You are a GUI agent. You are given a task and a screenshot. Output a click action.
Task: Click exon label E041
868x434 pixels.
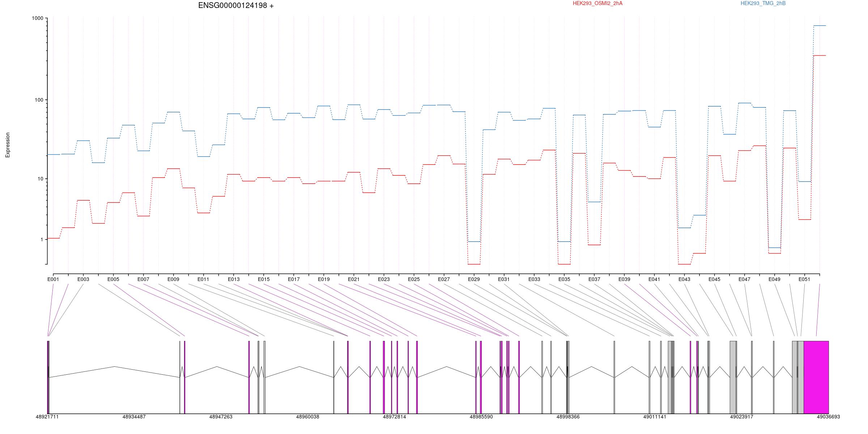click(654, 279)
